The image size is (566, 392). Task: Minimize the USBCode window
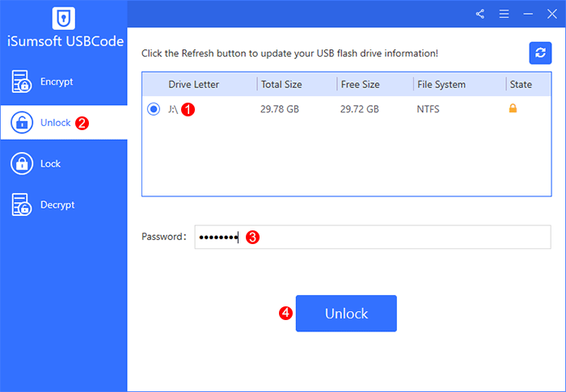[x=528, y=14]
